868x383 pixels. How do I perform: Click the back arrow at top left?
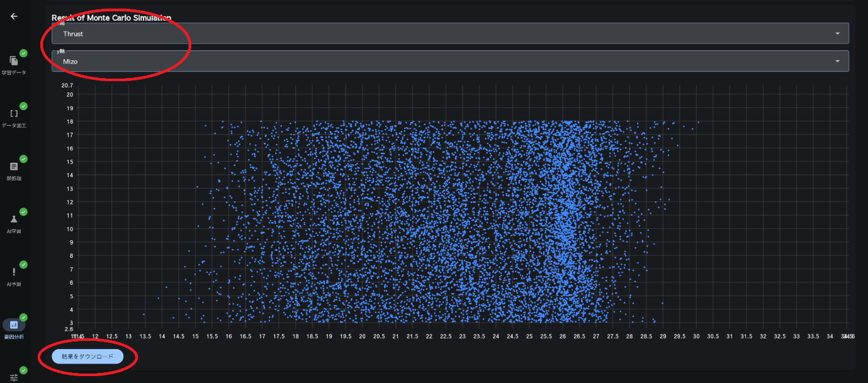click(x=14, y=16)
